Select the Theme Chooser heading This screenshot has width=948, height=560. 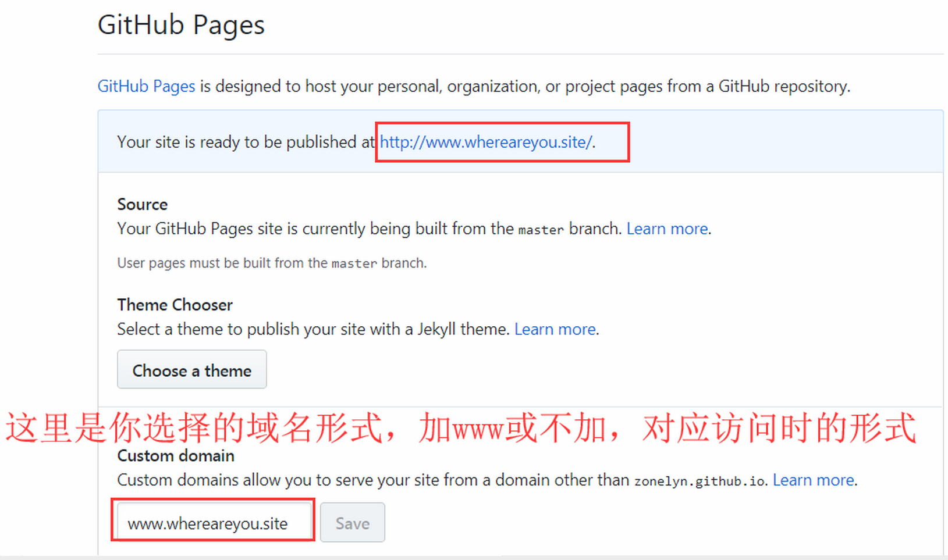[175, 305]
